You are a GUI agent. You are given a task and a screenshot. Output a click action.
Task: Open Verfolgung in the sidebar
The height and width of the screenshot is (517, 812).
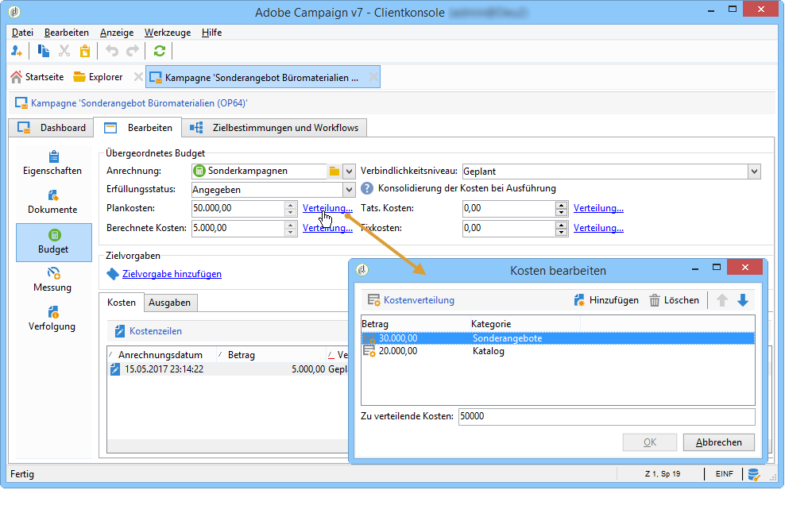[52, 318]
